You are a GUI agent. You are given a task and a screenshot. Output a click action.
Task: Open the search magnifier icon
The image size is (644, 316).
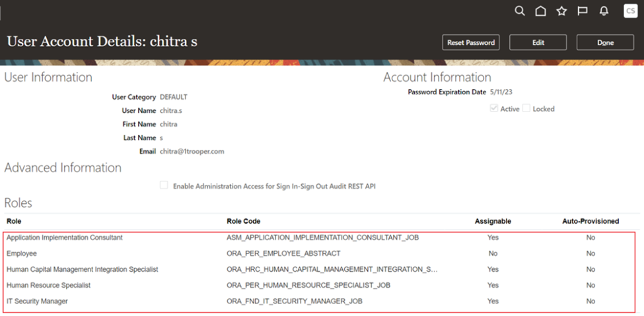(x=520, y=11)
